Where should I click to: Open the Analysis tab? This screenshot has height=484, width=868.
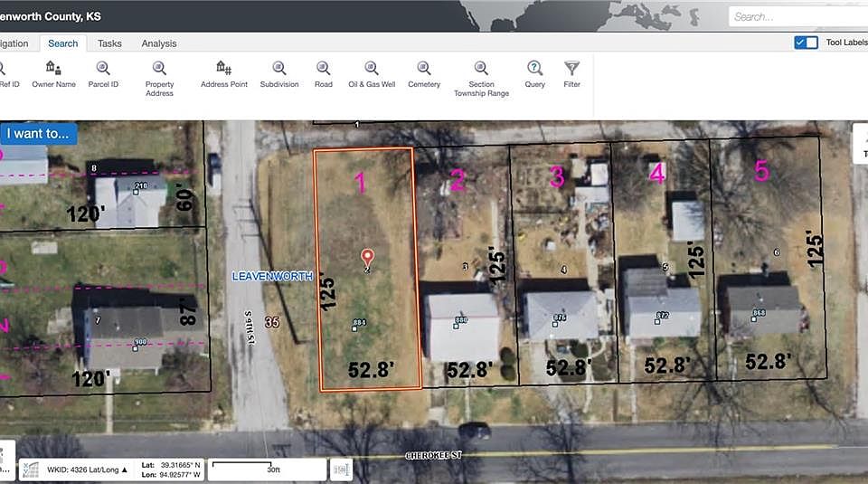coord(159,43)
